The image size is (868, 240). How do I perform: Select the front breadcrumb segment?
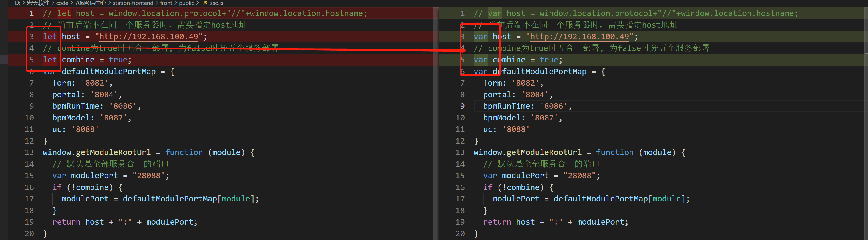click(x=166, y=3)
